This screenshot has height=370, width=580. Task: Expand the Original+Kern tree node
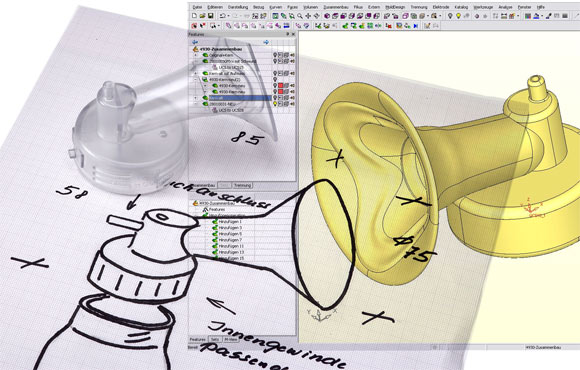195,55
